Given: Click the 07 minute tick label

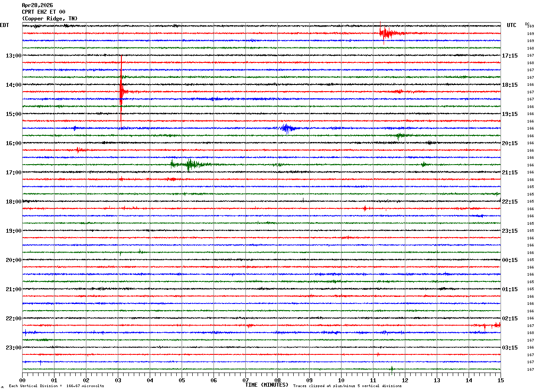Looking at the screenshot, I should (x=245, y=380).
